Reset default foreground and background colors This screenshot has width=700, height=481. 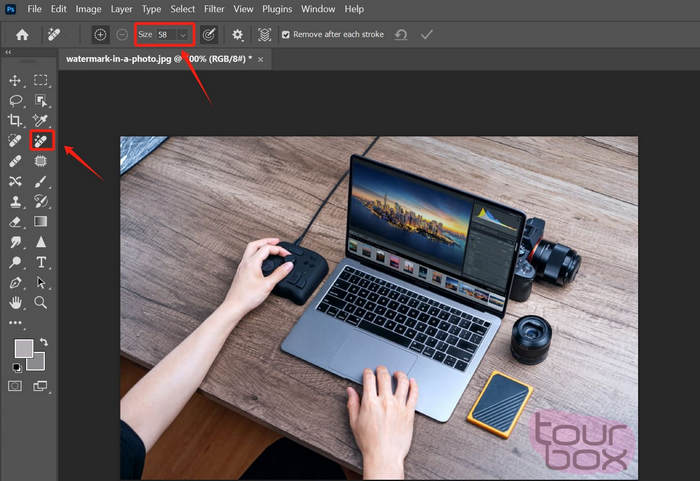(x=17, y=368)
